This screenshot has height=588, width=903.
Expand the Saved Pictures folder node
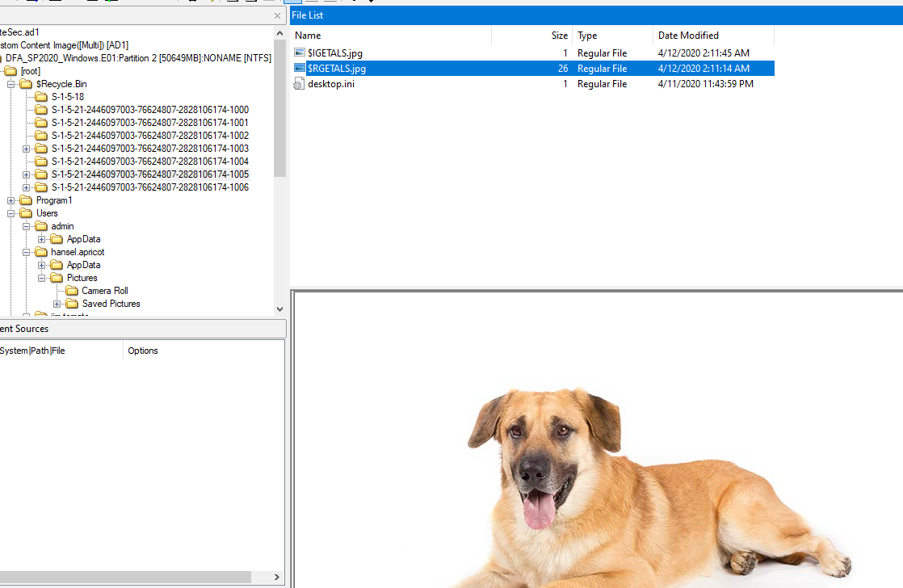(x=57, y=304)
